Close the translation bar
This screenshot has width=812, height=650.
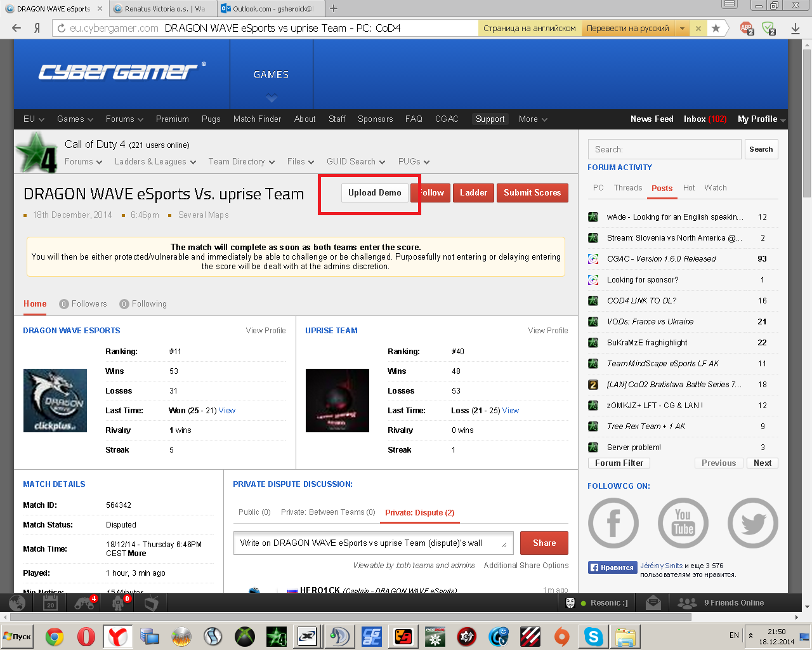pyautogui.click(x=698, y=29)
